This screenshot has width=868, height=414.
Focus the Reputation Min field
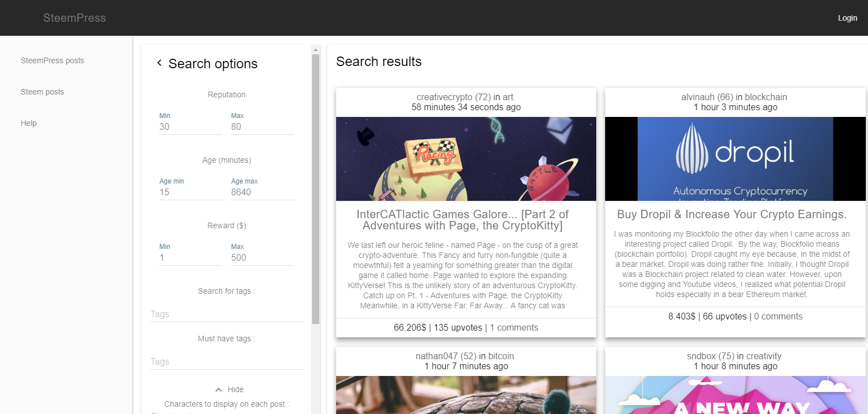tap(191, 127)
